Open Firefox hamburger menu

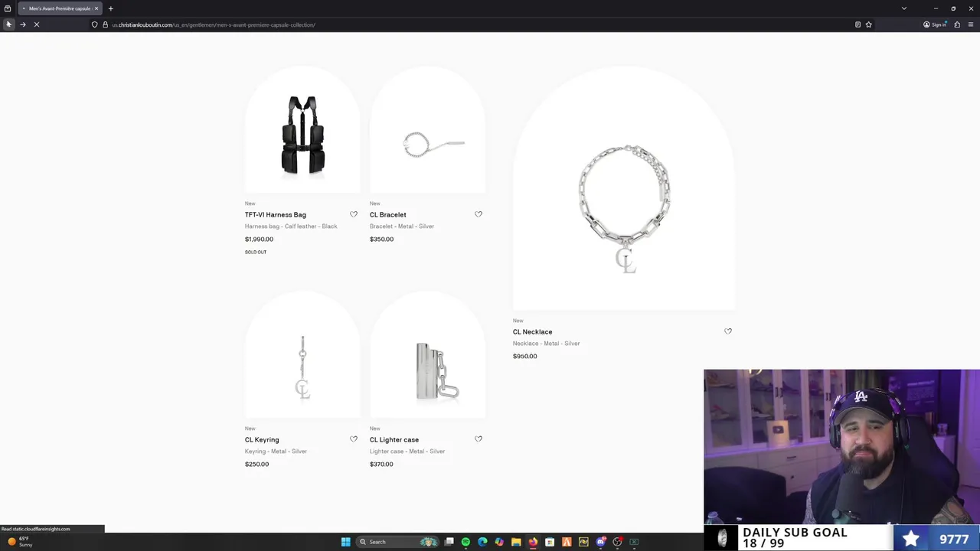[971, 24]
